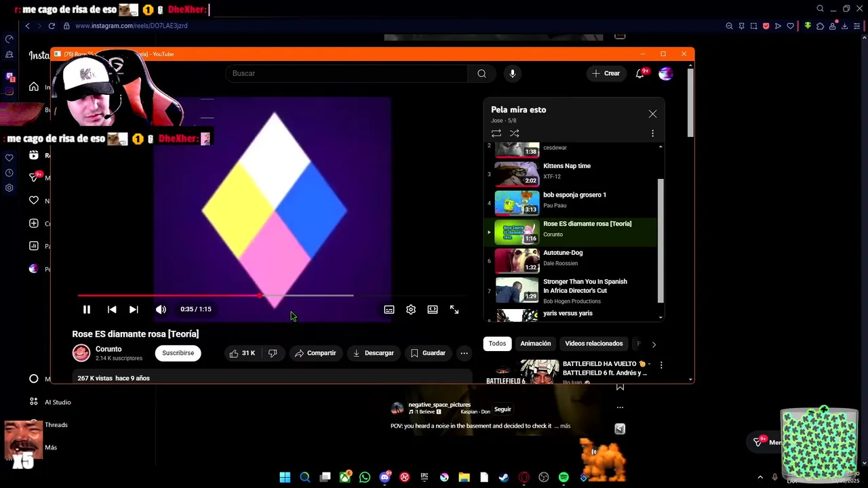Click the Descargar download button
The height and width of the screenshot is (488, 868).
tap(373, 353)
